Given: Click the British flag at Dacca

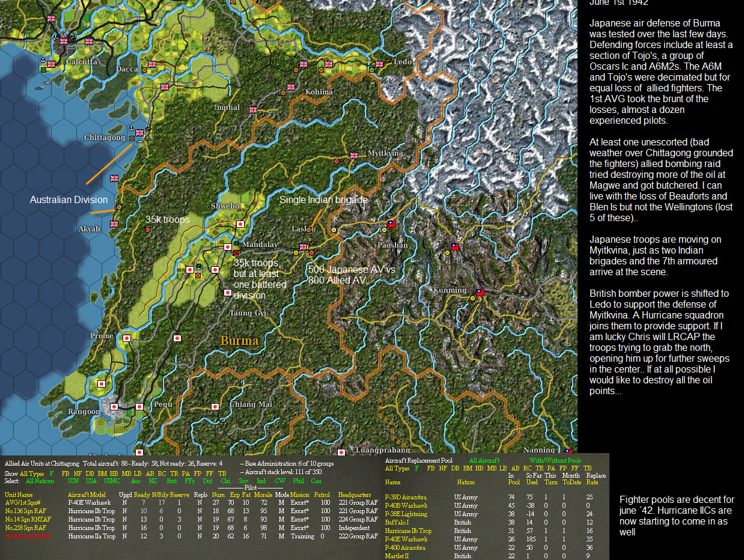Looking at the screenshot, I should point(152,64).
